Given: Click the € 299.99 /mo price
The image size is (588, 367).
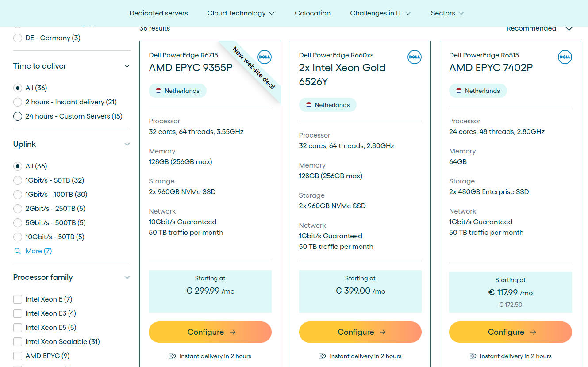Looking at the screenshot, I should pyautogui.click(x=210, y=291).
